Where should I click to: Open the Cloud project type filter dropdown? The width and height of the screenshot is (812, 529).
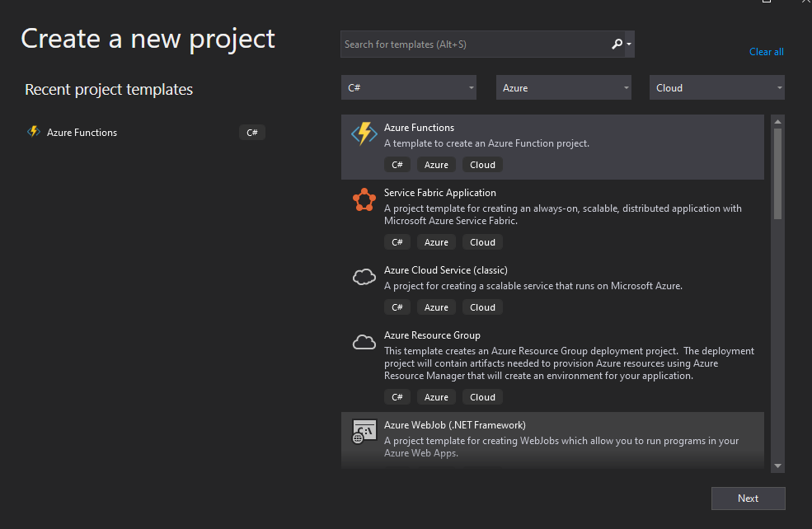[x=716, y=87]
